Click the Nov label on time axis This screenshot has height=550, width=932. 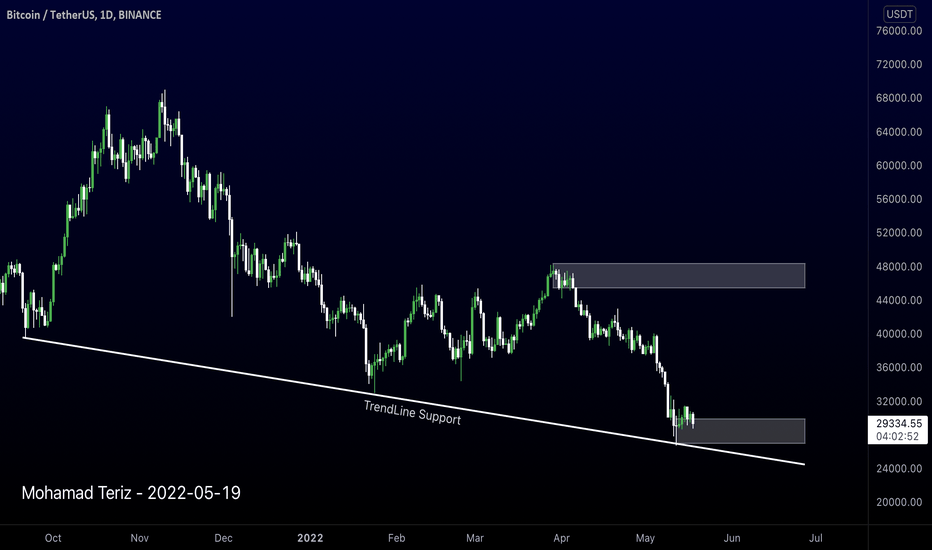140,538
